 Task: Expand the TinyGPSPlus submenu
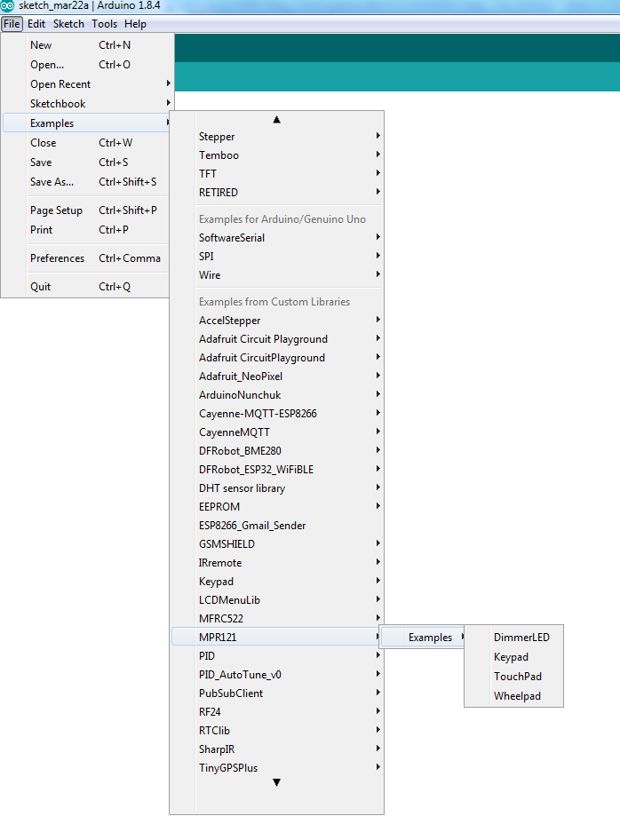click(276, 768)
